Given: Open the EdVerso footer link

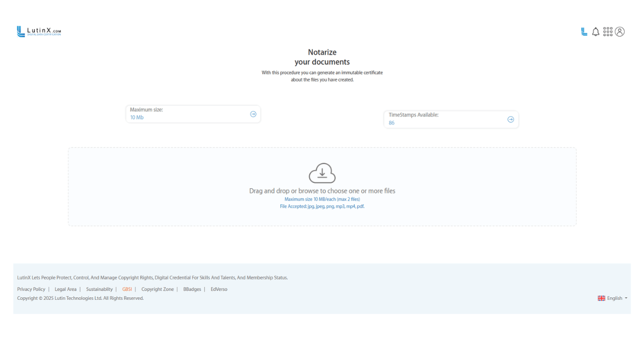Looking at the screenshot, I should 219,289.
